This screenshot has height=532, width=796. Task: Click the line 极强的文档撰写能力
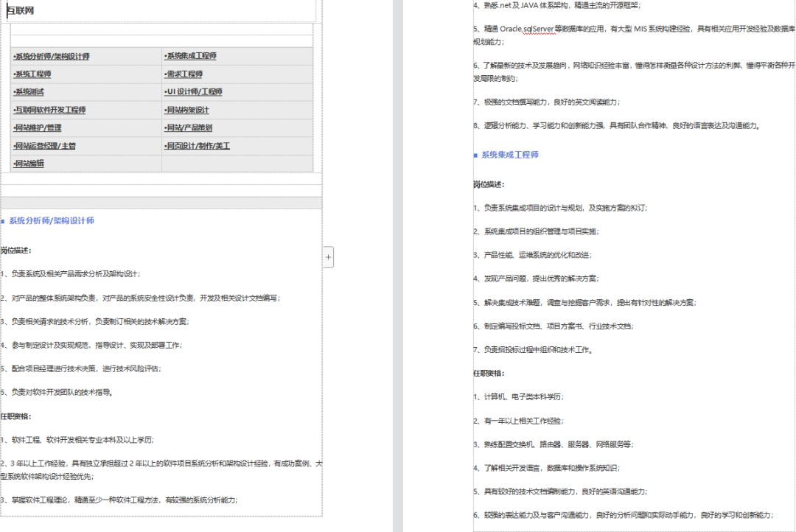click(x=547, y=102)
